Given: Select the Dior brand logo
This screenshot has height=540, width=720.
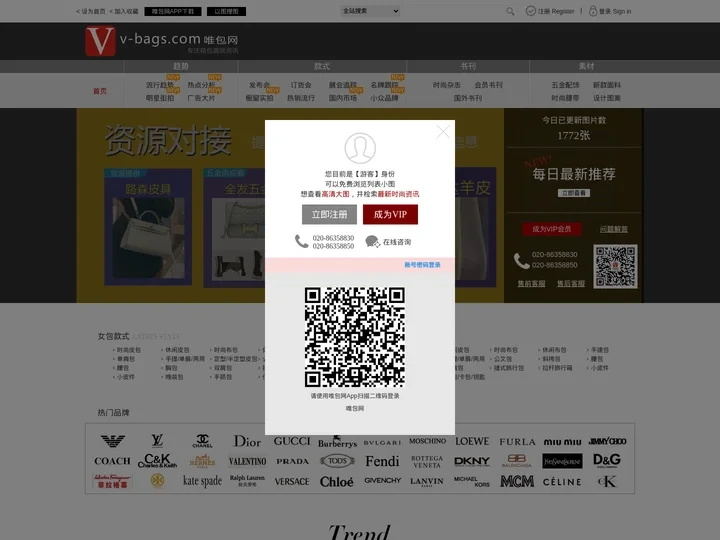Looking at the screenshot, I should 247,441.
